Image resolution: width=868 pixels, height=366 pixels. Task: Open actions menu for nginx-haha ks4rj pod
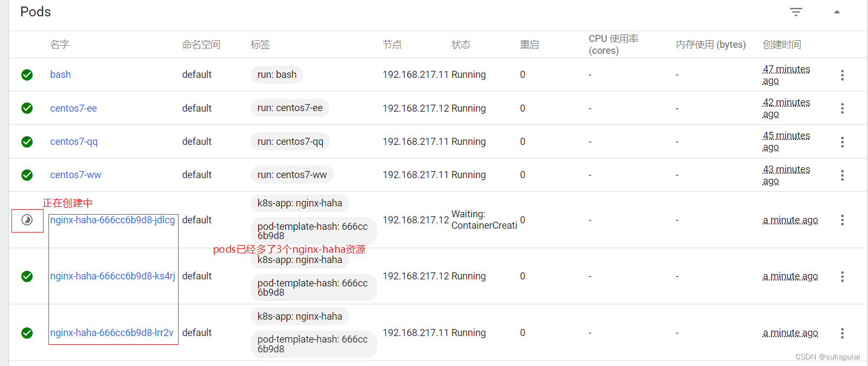coord(842,277)
